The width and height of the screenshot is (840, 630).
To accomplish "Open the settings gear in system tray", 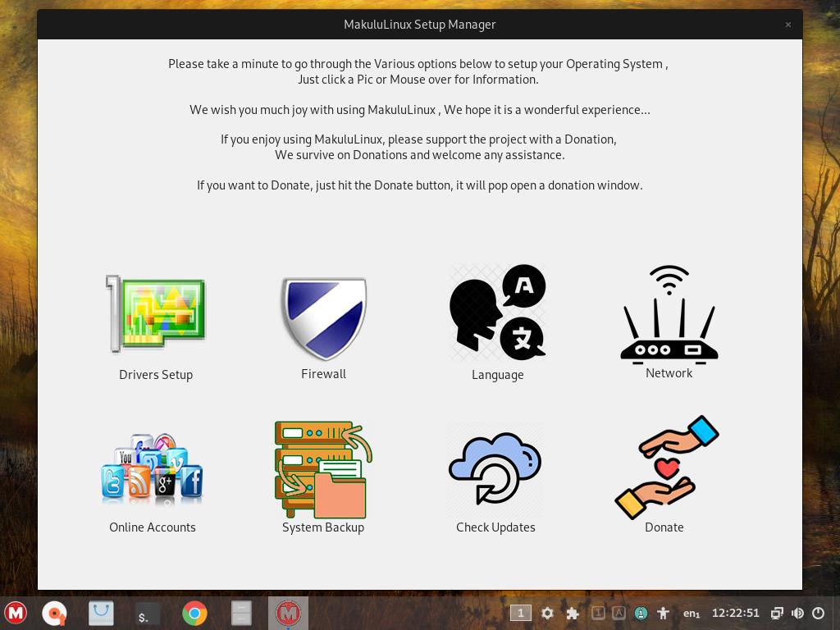I will (x=547, y=613).
